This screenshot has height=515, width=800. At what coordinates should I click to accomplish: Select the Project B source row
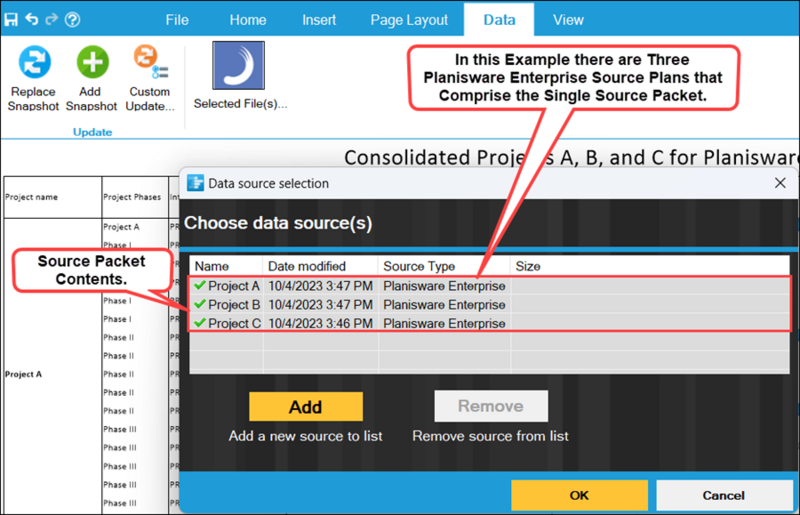click(x=490, y=304)
